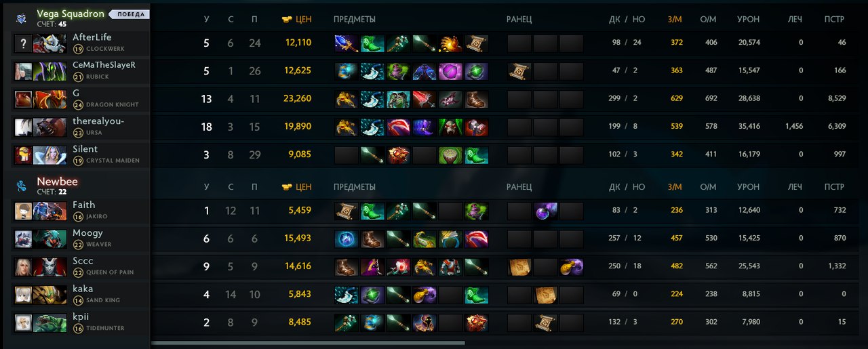
Task: Click the Linken's Sphere icon in Moogy's items
Action: [x=346, y=239]
